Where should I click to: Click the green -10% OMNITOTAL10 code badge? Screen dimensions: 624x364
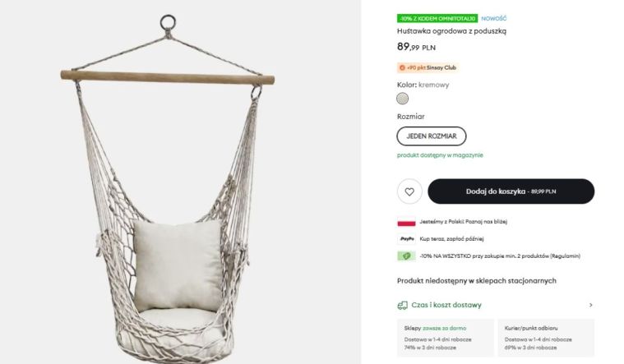(436, 18)
